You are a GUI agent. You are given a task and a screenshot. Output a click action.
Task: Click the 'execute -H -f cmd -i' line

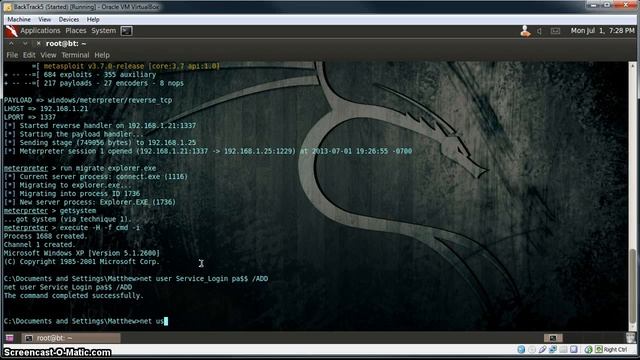point(72,228)
